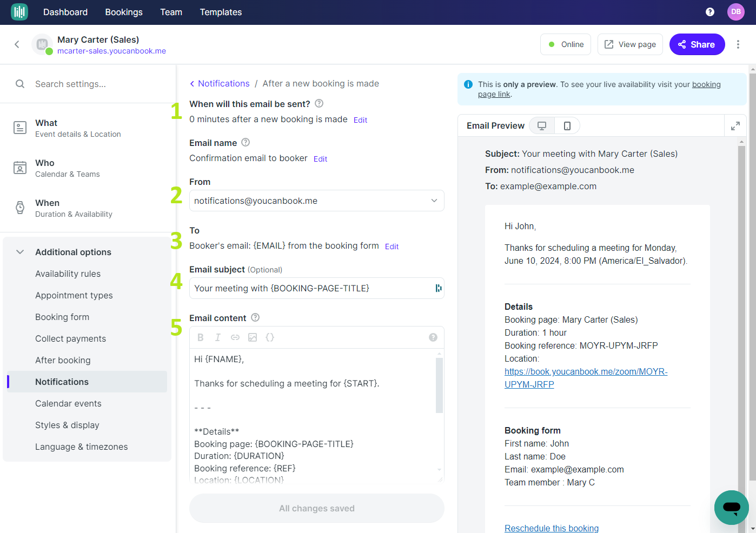756x533 pixels.
Task: Click the All changes saved button
Action: 317,508
